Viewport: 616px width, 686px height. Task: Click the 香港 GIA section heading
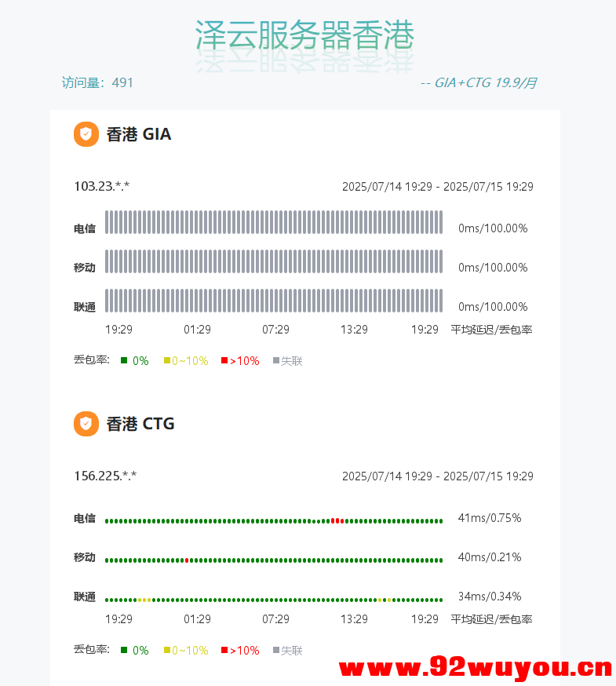click(x=139, y=134)
